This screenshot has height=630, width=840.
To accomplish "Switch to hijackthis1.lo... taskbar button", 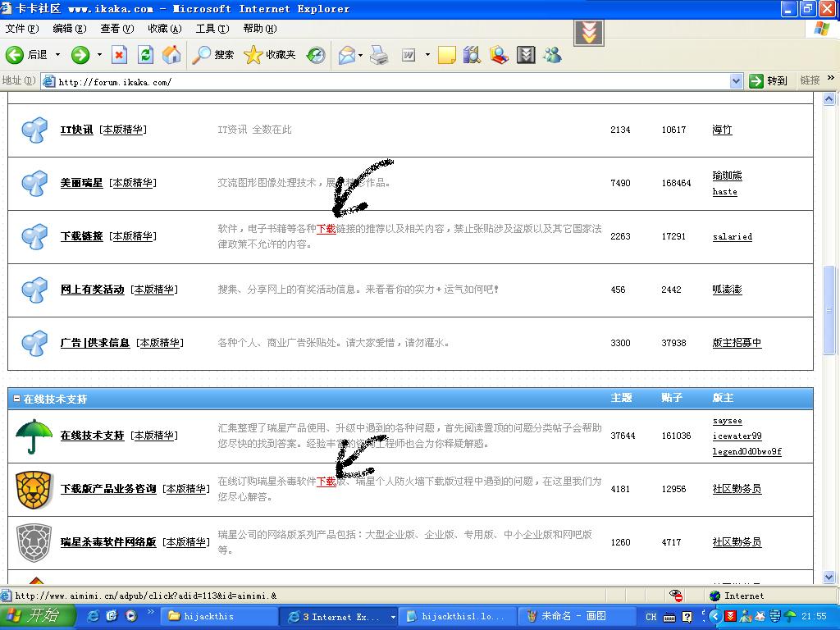I will tap(459, 617).
